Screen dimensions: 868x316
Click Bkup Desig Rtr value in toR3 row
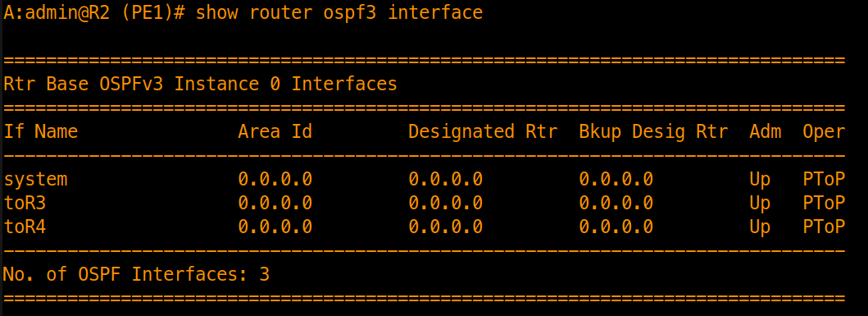pyautogui.click(x=616, y=204)
